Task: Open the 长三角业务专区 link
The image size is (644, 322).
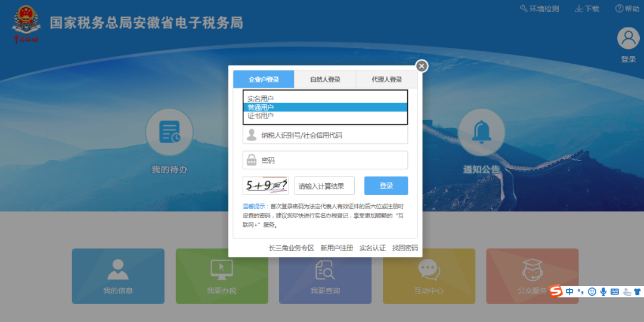Action: [x=291, y=248]
